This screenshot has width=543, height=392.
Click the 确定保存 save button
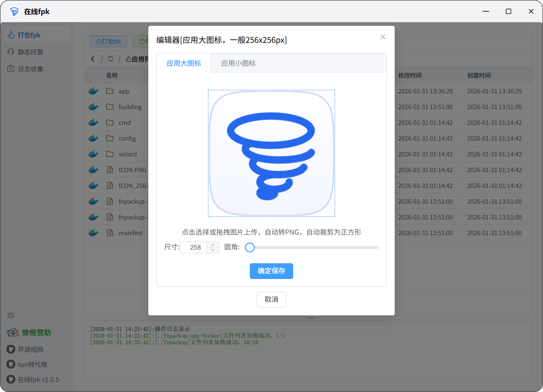pos(271,271)
